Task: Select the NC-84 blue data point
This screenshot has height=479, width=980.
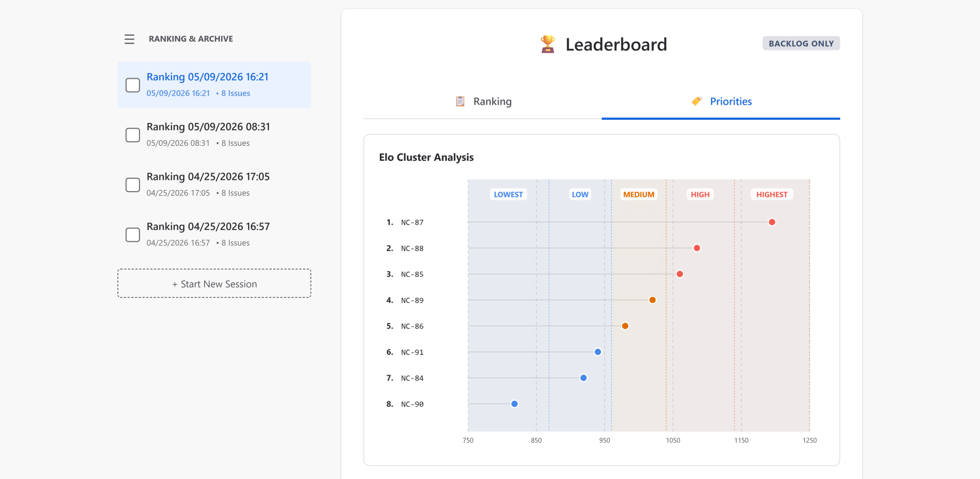Action: [x=583, y=378]
